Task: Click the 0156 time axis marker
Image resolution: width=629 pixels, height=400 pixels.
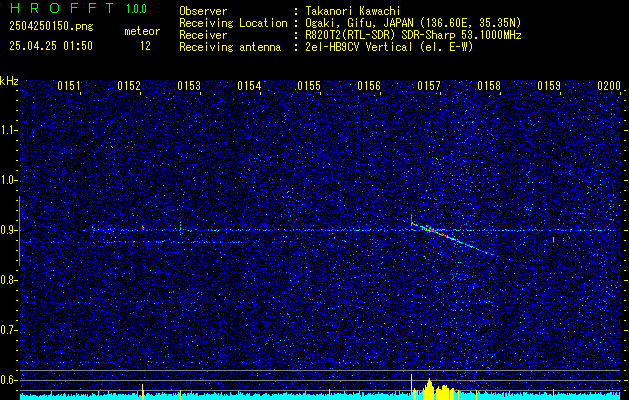Action: 369,86
